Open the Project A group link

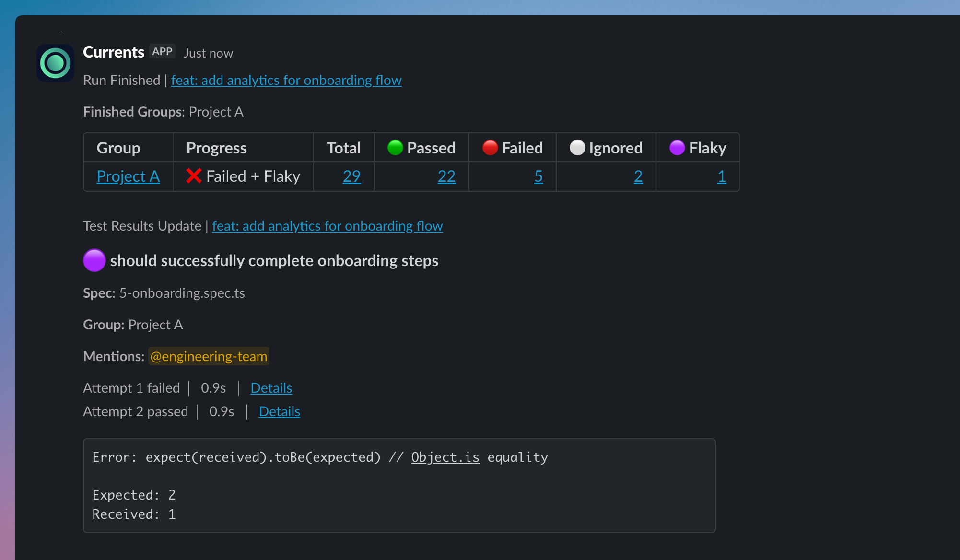pyautogui.click(x=128, y=176)
